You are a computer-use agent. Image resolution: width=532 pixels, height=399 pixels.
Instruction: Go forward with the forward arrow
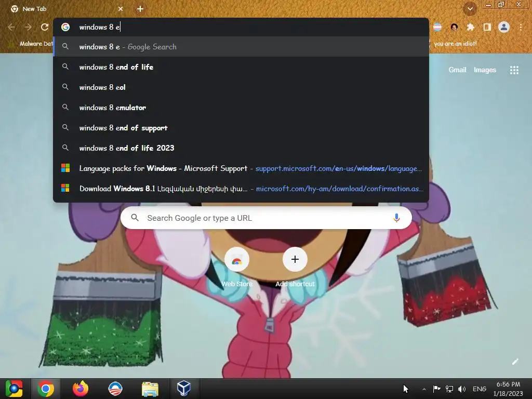28,27
